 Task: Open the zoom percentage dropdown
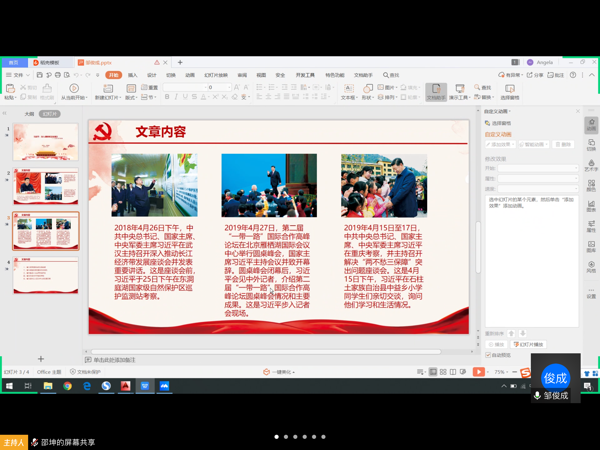click(x=501, y=372)
